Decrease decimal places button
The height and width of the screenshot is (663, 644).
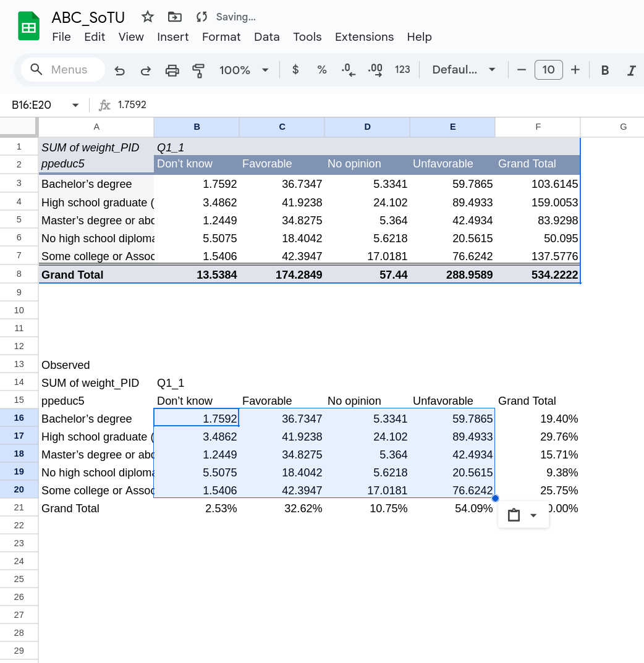349,70
